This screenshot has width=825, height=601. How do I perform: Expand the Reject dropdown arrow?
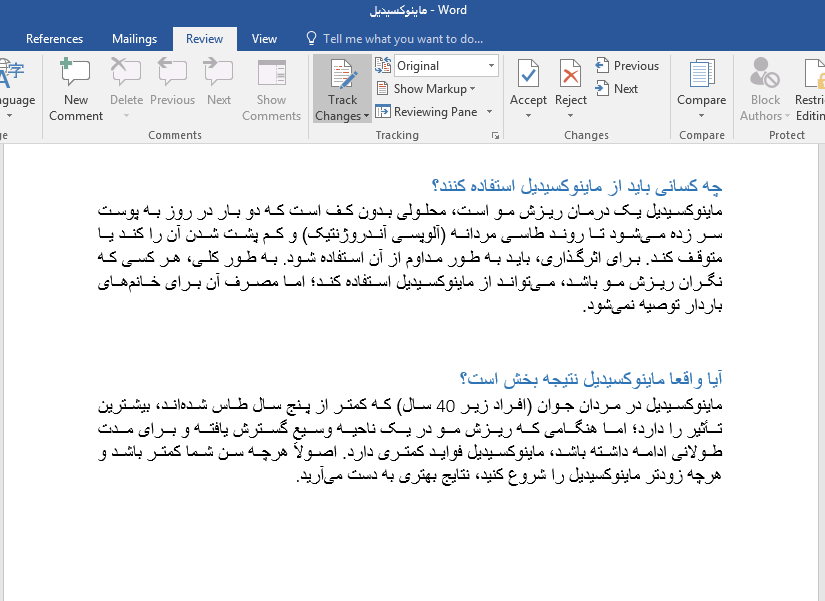[570, 116]
